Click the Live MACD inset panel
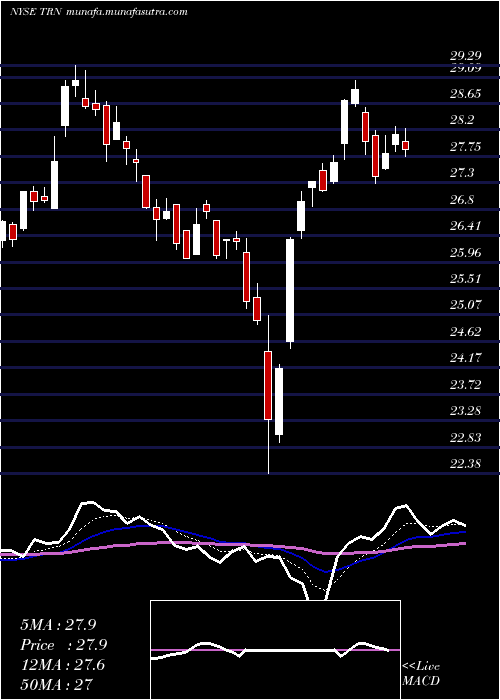The width and height of the screenshot is (500, 700). (275, 650)
